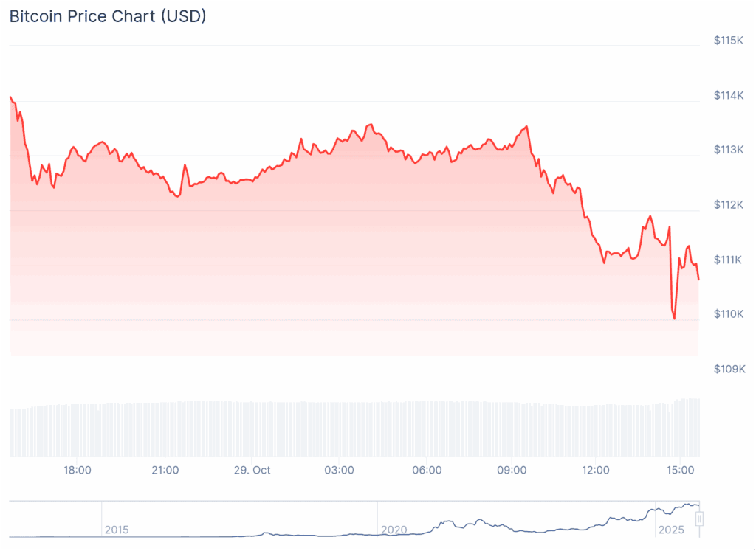Click the $111K price axis label
The image size is (756, 551).
729,260
